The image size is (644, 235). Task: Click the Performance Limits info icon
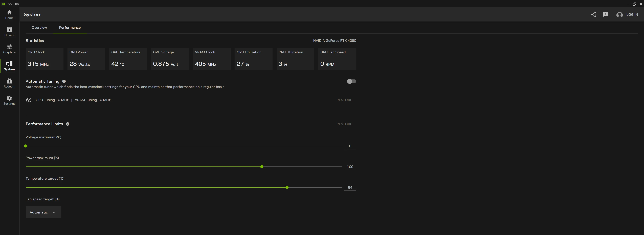(68, 124)
